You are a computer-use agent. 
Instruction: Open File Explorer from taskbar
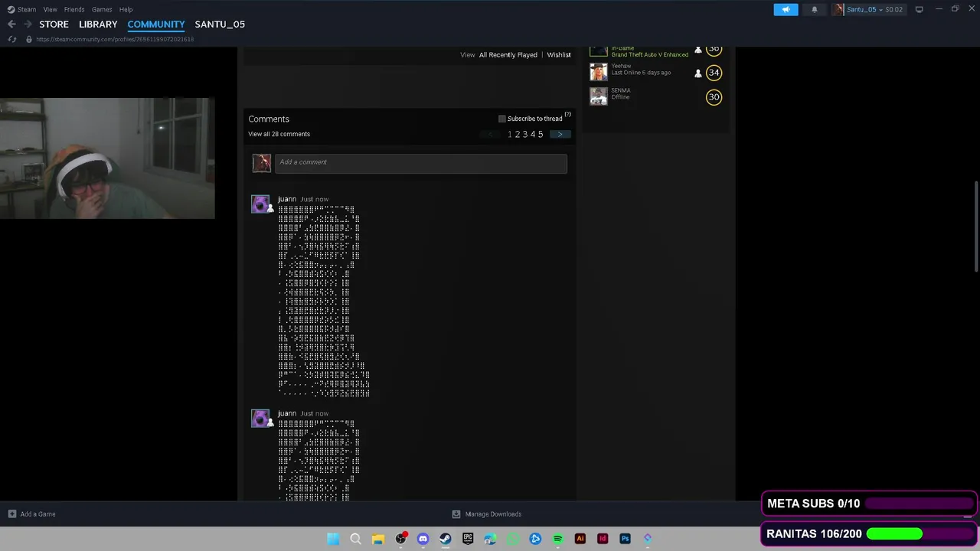(x=377, y=539)
